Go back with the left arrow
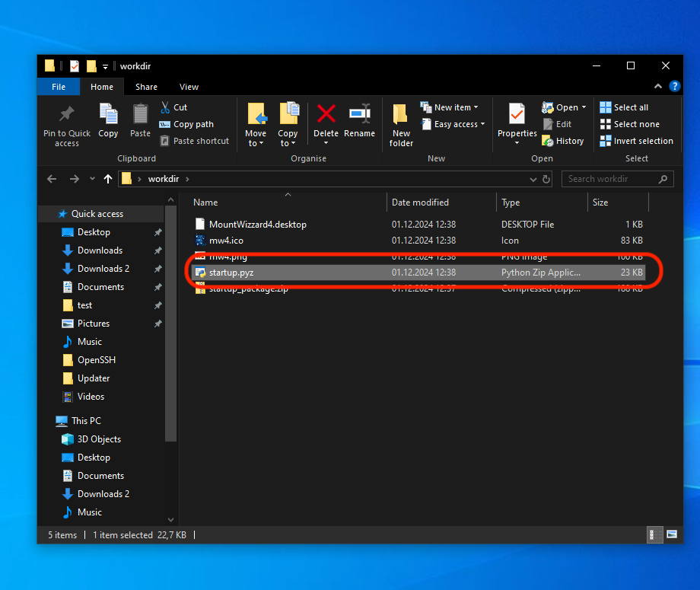The width and height of the screenshot is (700, 590). pyautogui.click(x=52, y=179)
